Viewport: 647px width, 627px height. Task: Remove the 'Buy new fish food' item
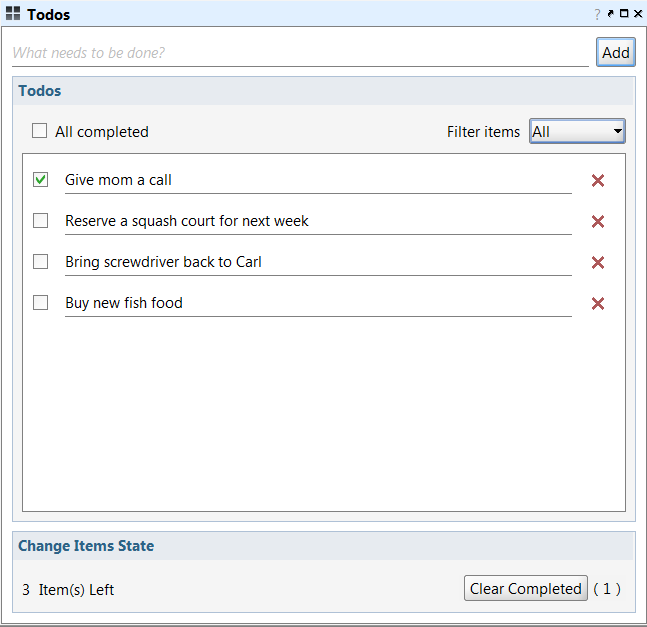pos(598,304)
